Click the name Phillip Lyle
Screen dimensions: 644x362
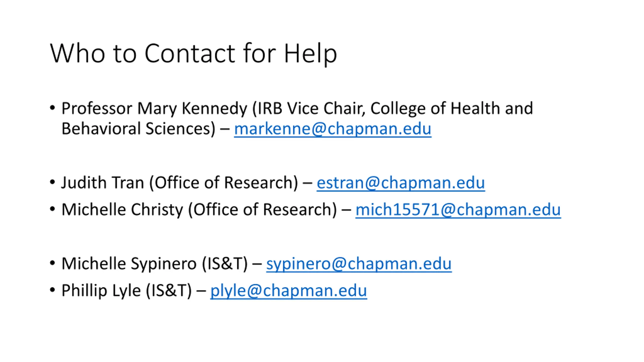[101, 291]
